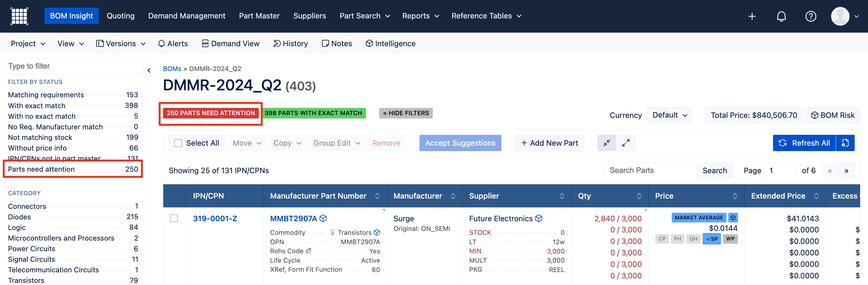Image resolution: width=868 pixels, height=285 pixels.
Task: Click Add New Part button
Action: point(549,143)
